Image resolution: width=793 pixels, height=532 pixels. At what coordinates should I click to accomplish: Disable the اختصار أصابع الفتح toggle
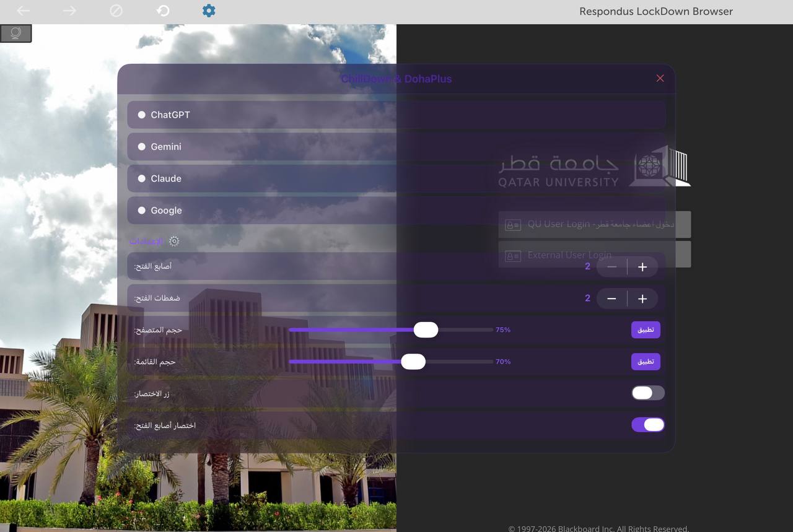click(648, 425)
